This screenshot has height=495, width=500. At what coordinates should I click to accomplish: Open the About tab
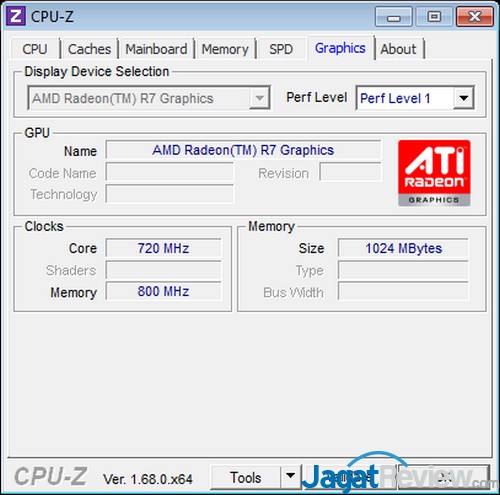399,49
